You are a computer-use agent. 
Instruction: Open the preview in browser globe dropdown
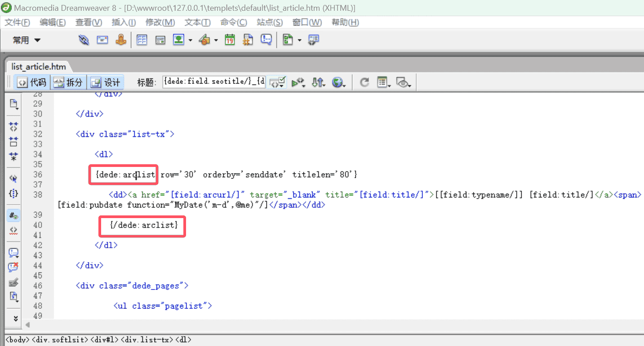338,82
